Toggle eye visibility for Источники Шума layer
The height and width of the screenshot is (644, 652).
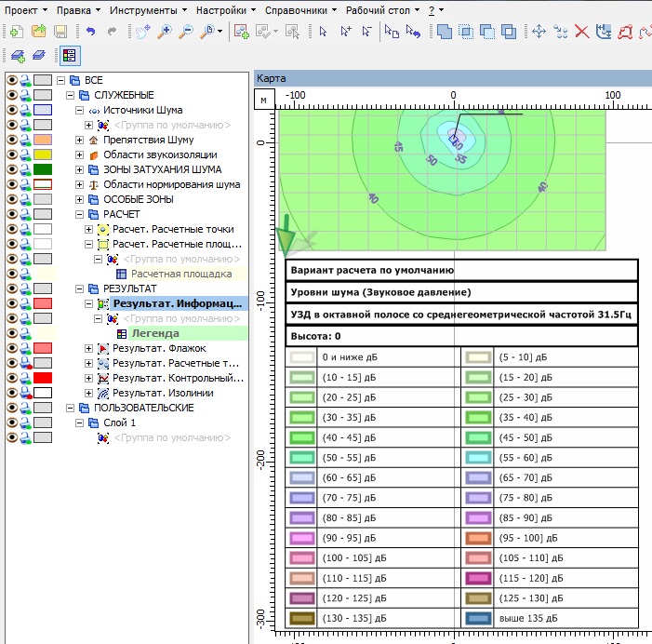point(12,110)
